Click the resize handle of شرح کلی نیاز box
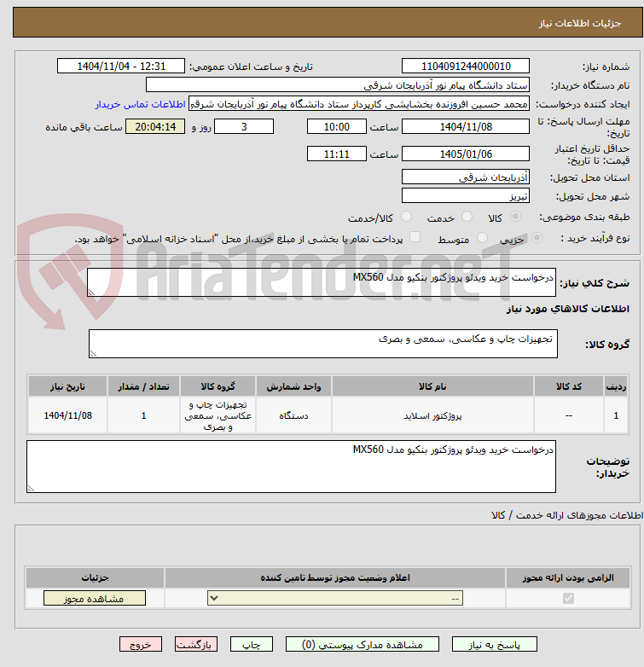Viewport: 644px width, 667px height. pos(91,293)
